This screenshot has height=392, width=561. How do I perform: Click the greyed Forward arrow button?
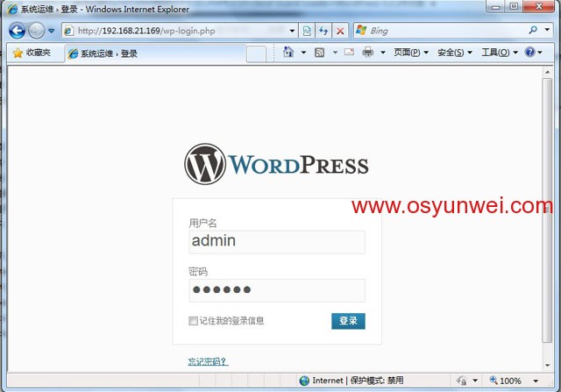(x=37, y=31)
